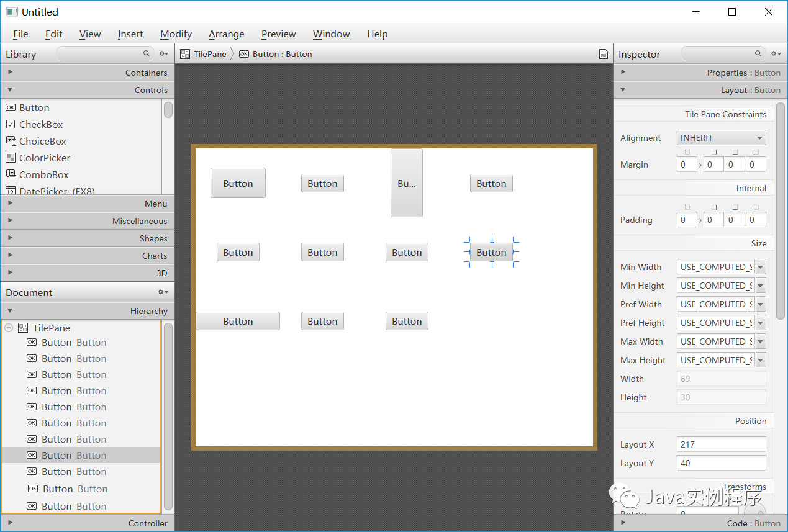Open the Inspector gear options menu
Viewport: 788px width, 532px height.
point(776,54)
